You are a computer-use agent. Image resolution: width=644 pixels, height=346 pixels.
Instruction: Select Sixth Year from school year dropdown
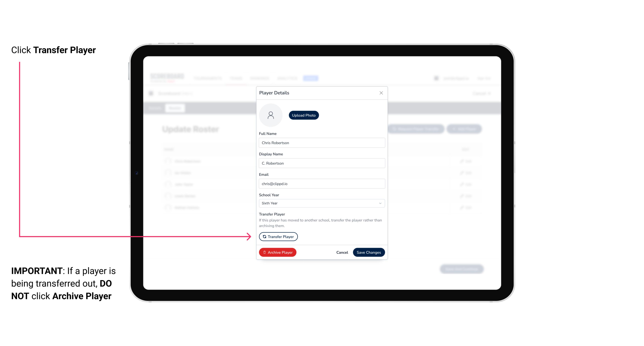[321, 203]
